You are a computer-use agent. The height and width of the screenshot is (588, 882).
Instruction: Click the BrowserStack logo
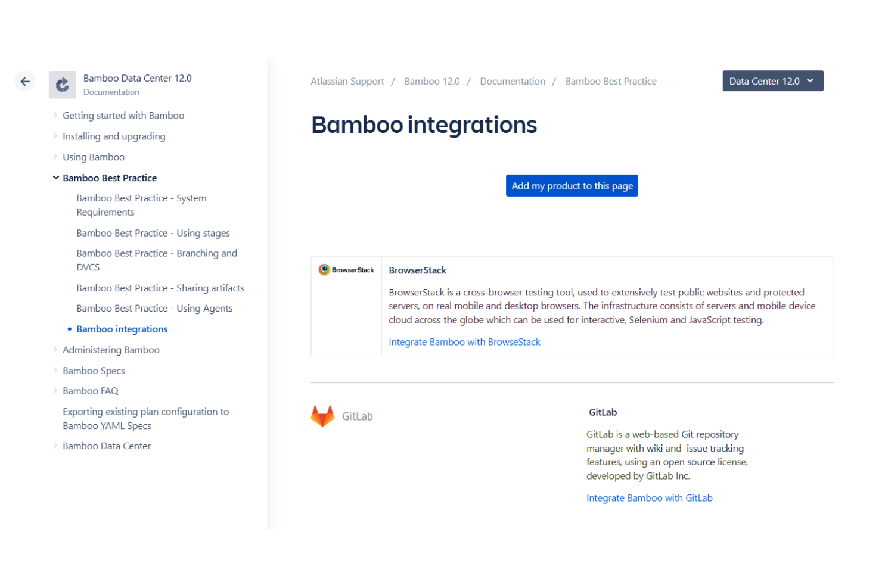pyautogui.click(x=346, y=270)
